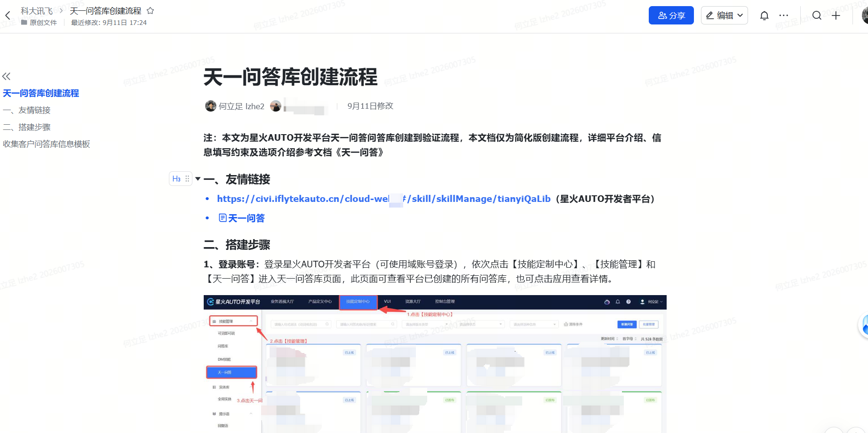Open the 科大讯飞 breadcrumb
The height and width of the screenshot is (433, 868).
(37, 11)
